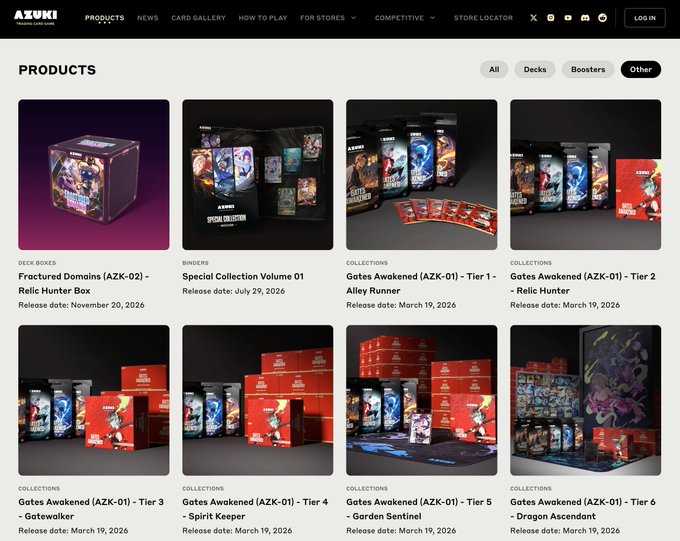The image size is (680, 541).
Task: Click Tier 6 - Dragon Ascendant title
Action: coord(583,509)
